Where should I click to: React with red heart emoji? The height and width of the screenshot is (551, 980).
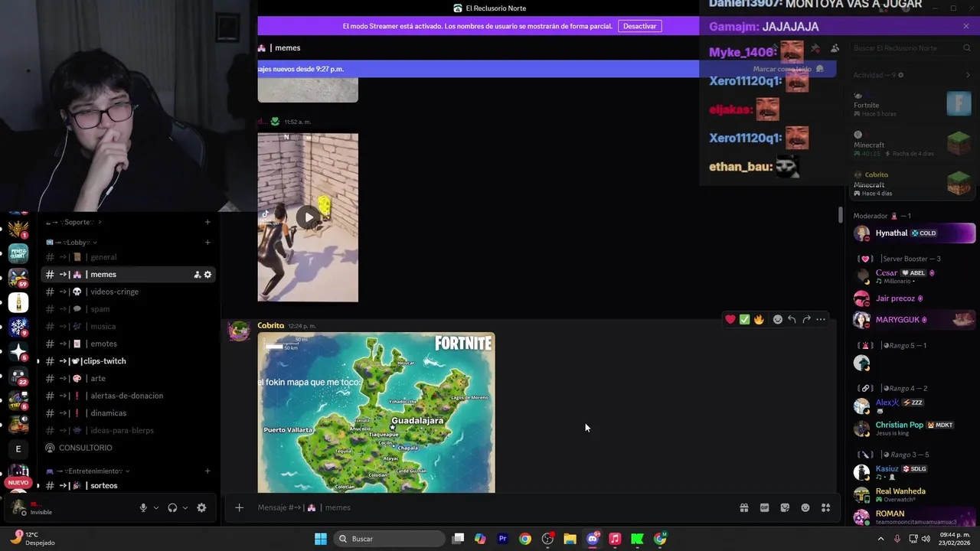(x=730, y=319)
